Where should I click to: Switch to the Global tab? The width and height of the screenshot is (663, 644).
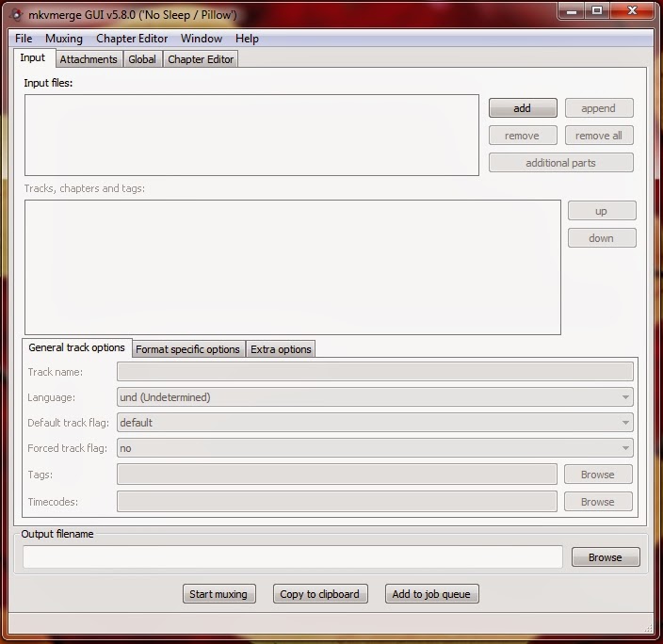(142, 59)
